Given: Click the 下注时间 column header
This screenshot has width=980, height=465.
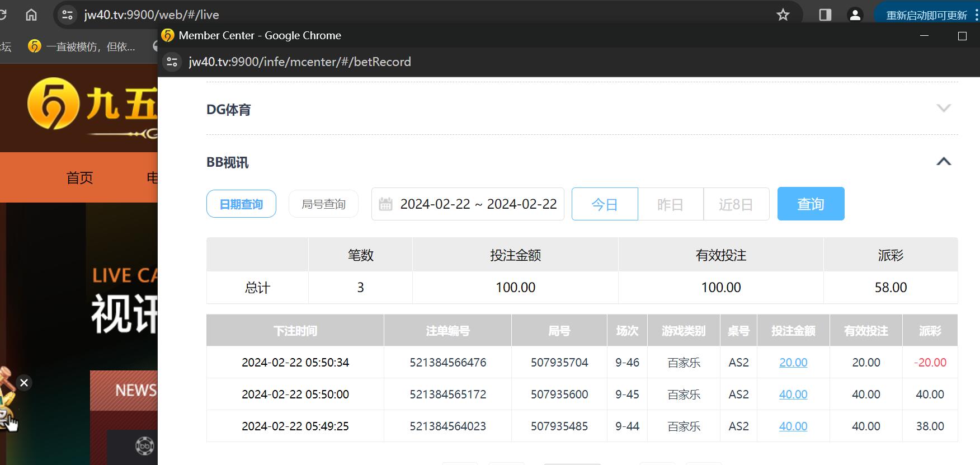Looking at the screenshot, I should 295,331.
